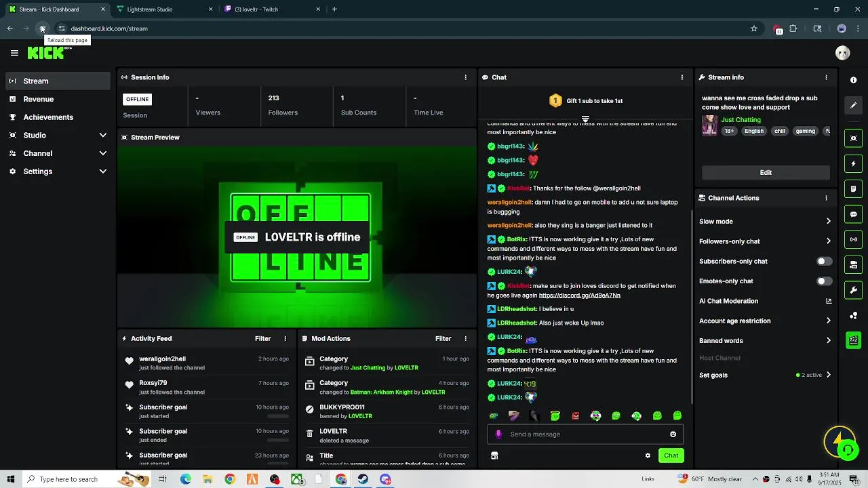Viewport: 868px width, 488px height.
Task: Toggle the chat bubble widget icon in right sidebar
Action: click(x=853, y=214)
